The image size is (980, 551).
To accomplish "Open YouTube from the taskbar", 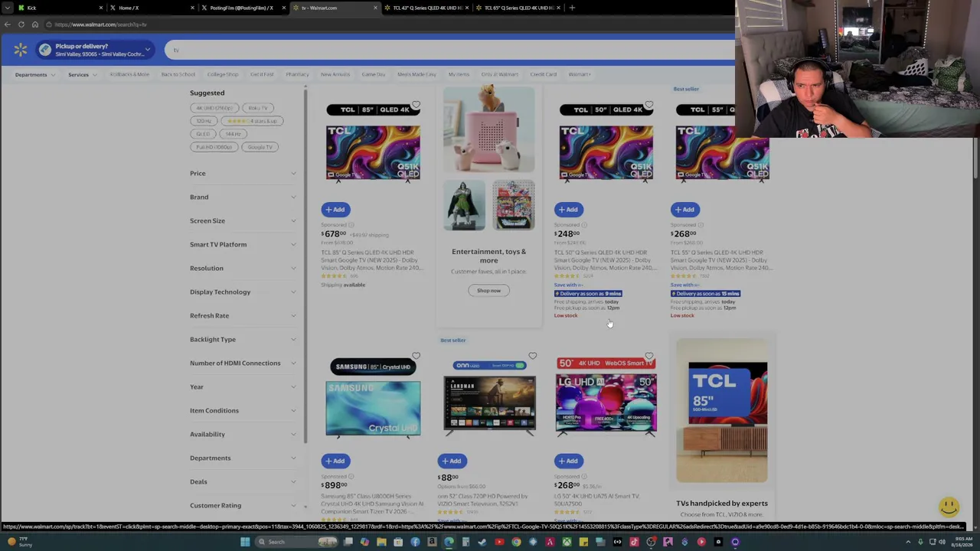I will click(499, 542).
